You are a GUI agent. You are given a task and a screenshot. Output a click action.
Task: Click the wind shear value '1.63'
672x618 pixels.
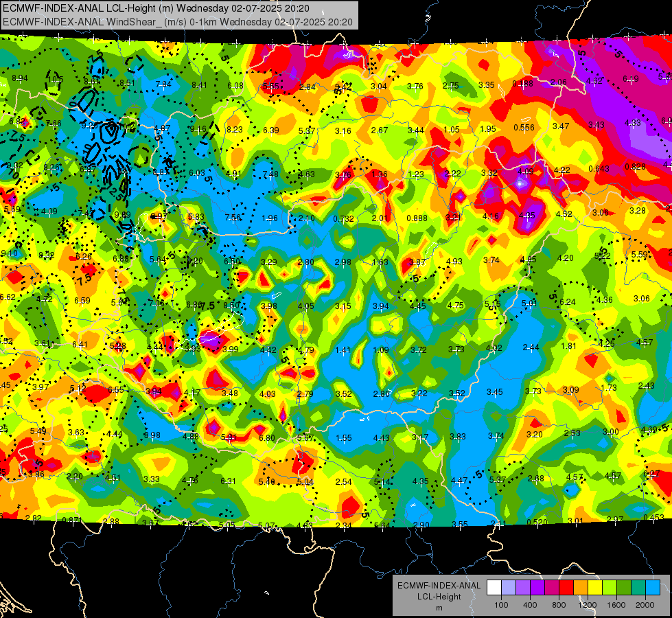380,262
